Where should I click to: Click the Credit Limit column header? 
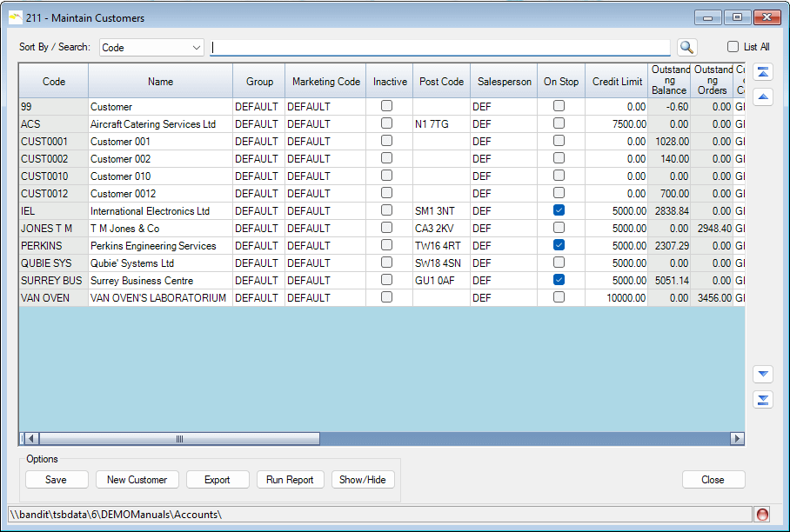(617, 82)
